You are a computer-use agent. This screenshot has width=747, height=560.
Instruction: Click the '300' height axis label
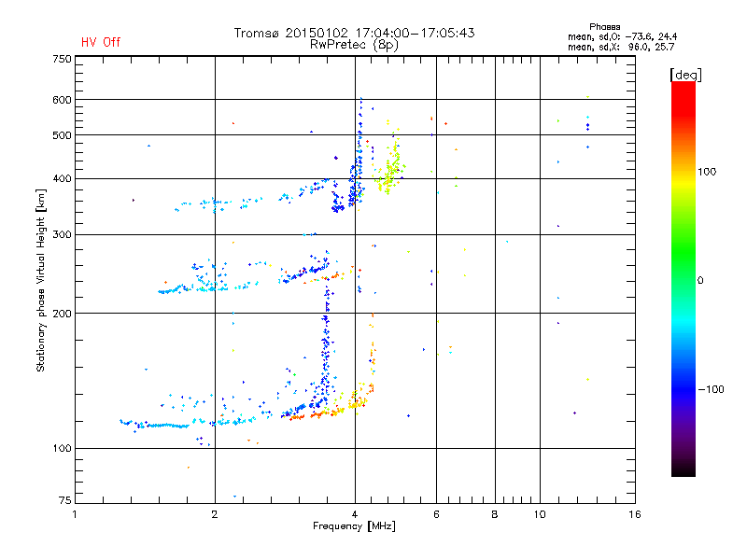click(x=62, y=235)
